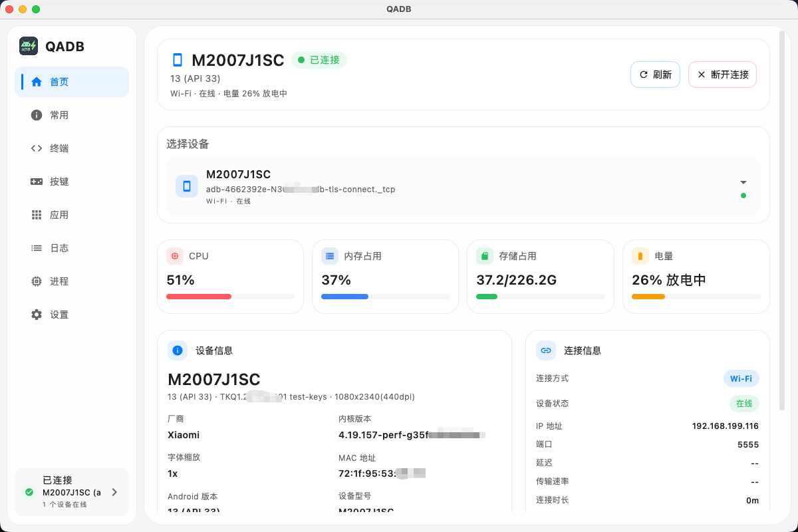This screenshot has width=798, height=532.
Task: Click the X icon in 断开连接
Action: click(x=701, y=74)
